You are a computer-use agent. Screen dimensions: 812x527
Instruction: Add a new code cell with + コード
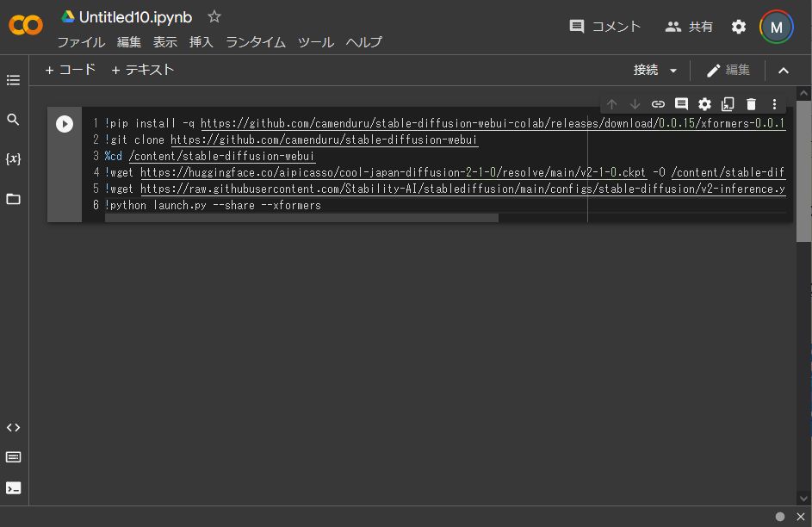pos(70,70)
